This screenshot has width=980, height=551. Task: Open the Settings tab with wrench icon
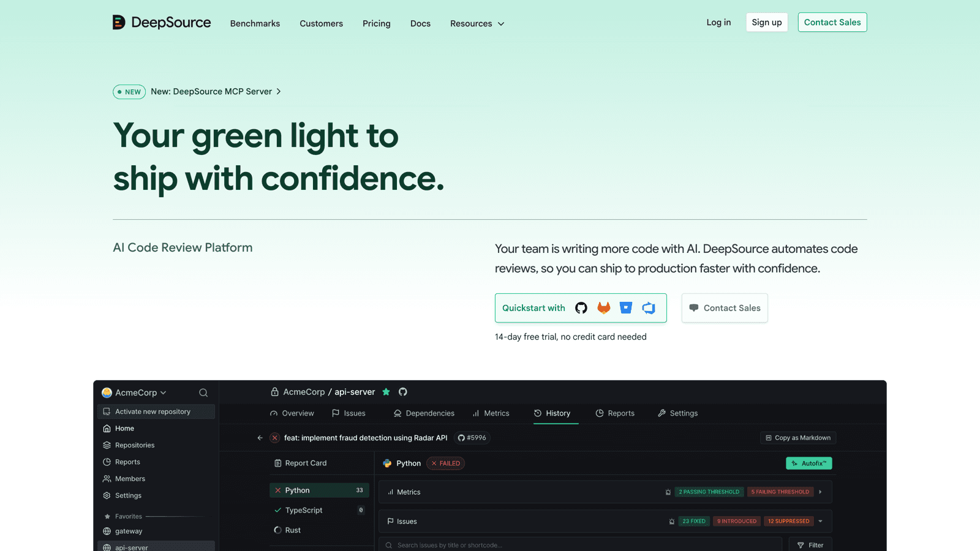click(677, 413)
